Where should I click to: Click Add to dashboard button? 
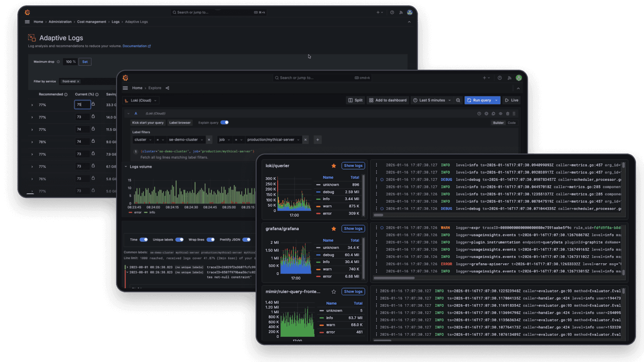[x=388, y=100]
